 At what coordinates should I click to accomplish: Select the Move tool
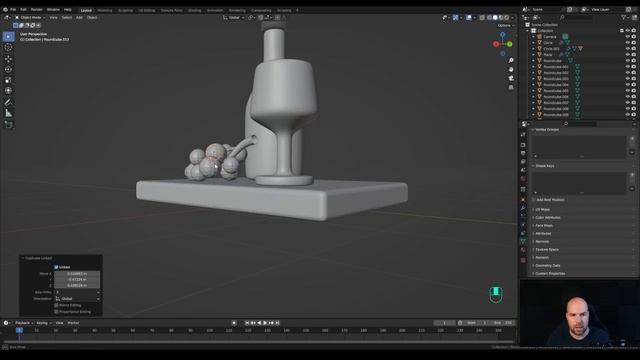tap(8, 59)
